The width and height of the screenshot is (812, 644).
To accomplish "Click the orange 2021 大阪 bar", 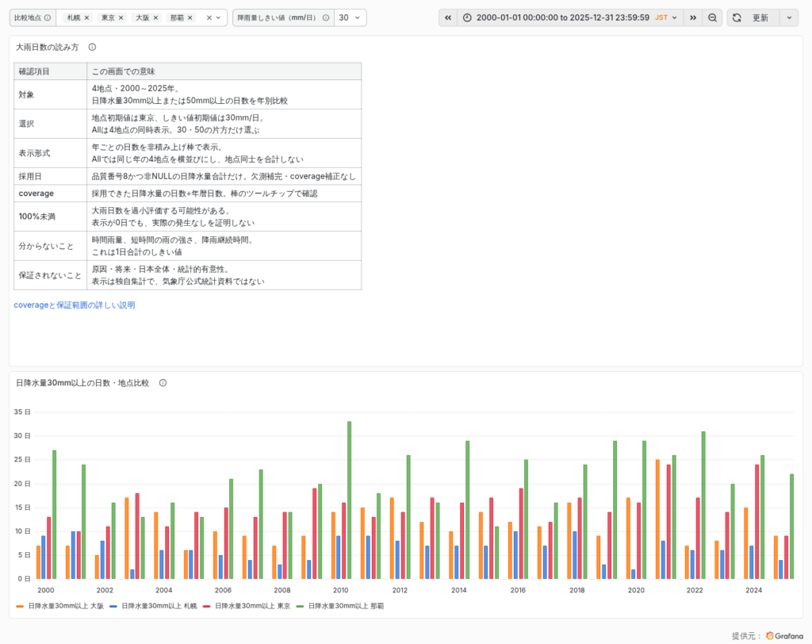I will (657, 519).
